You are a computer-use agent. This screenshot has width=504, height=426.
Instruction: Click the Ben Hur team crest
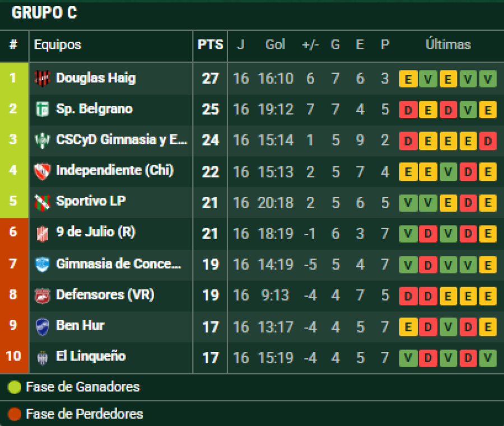click(x=42, y=326)
